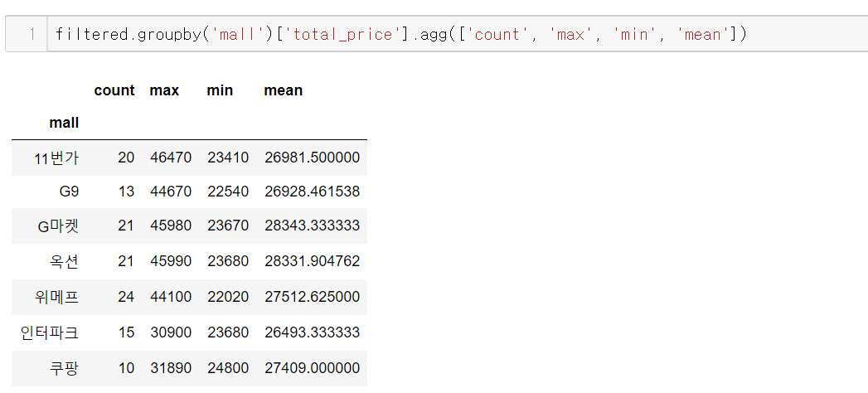
Task: Click mean value 28343.333333
Action: (313, 226)
